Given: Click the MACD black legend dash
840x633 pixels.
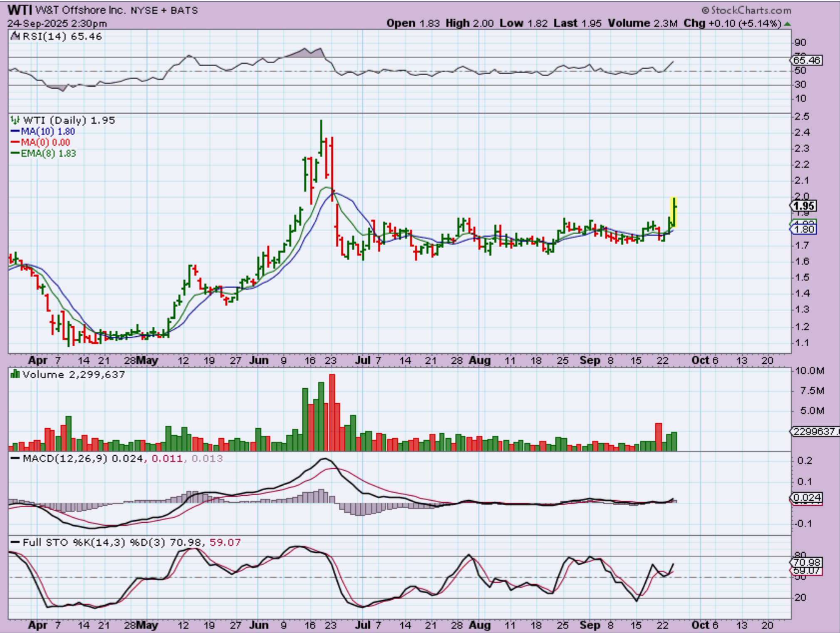Looking at the screenshot, I should pyautogui.click(x=15, y=458).
